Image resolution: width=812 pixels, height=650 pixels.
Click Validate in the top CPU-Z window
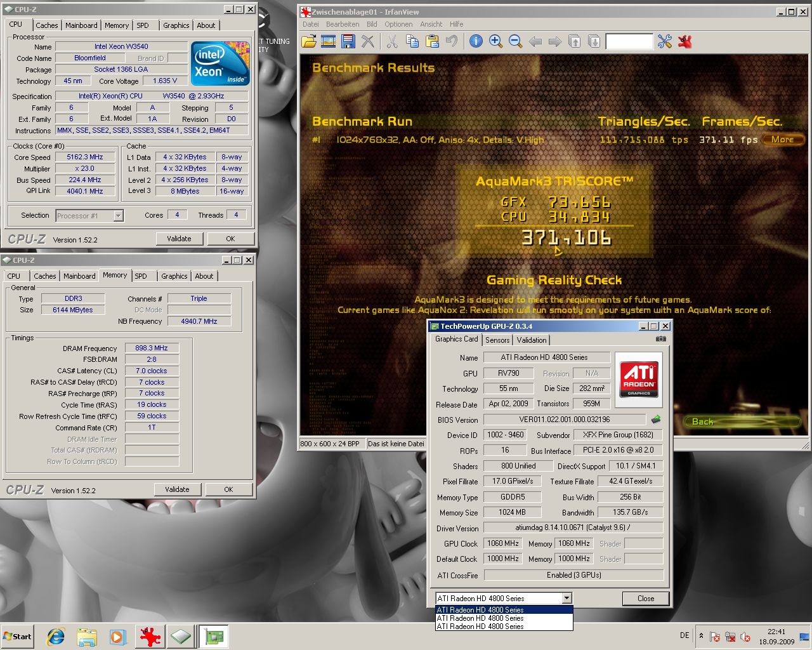click(x=179, y=239)
